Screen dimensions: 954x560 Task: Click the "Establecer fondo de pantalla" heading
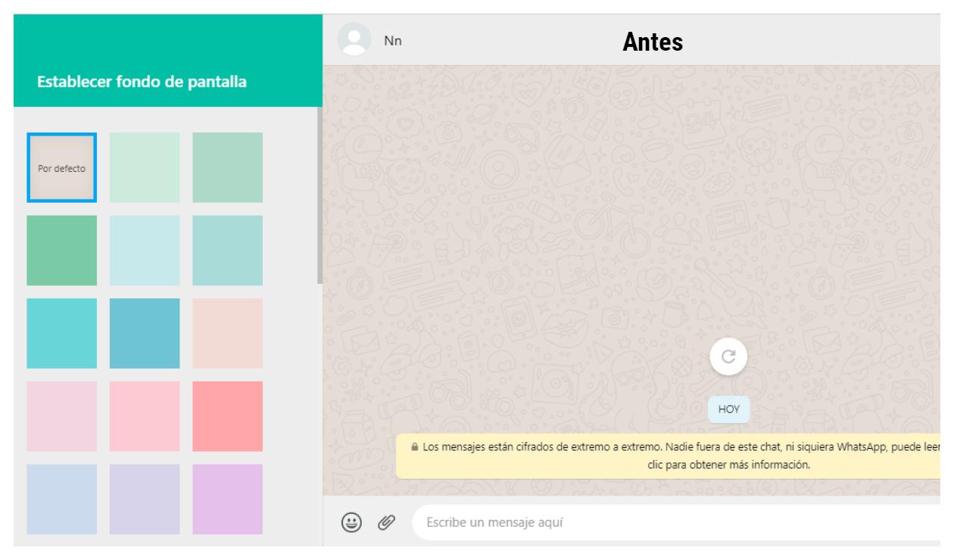click(x=143, y=81)
